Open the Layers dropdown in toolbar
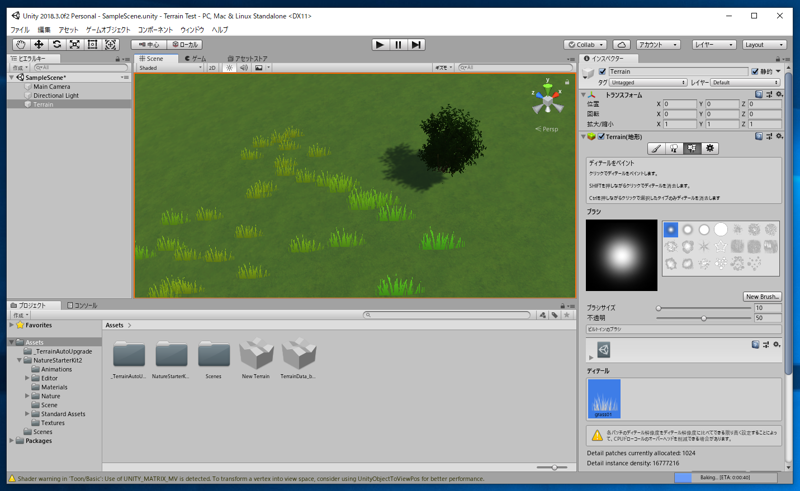Viewport: 800px width, 491px height. pos(713,44)
